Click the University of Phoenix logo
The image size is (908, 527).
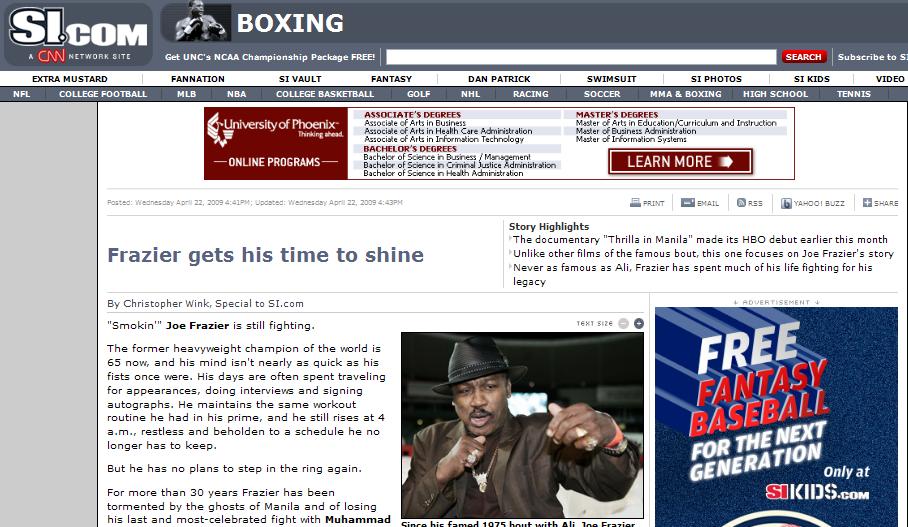pos(275,129)
